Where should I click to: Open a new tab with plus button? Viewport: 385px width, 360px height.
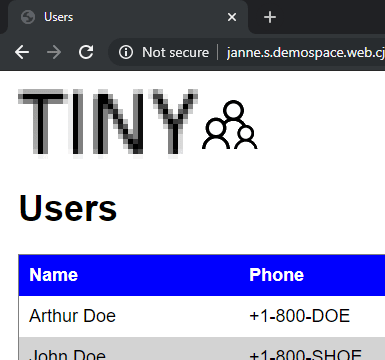coord(270,17)
